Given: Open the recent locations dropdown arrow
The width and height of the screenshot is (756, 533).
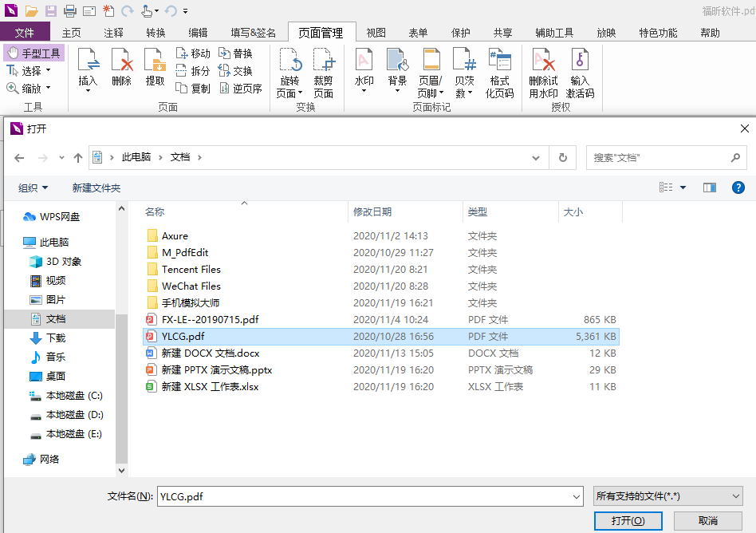Looking at the screenshot, I should click(61, 158).
